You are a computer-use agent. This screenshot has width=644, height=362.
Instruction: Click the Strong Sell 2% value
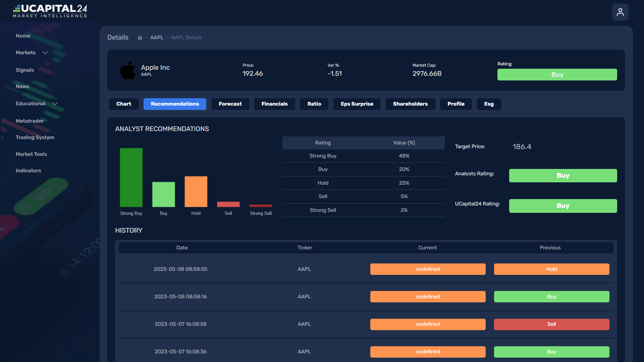(404, 210)
